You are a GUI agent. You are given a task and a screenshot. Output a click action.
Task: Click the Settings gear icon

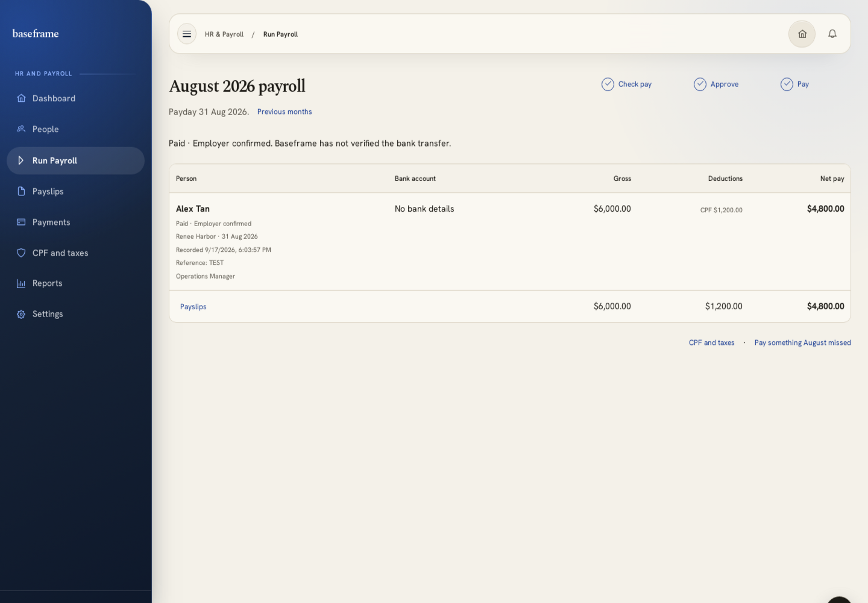point(21,314)
